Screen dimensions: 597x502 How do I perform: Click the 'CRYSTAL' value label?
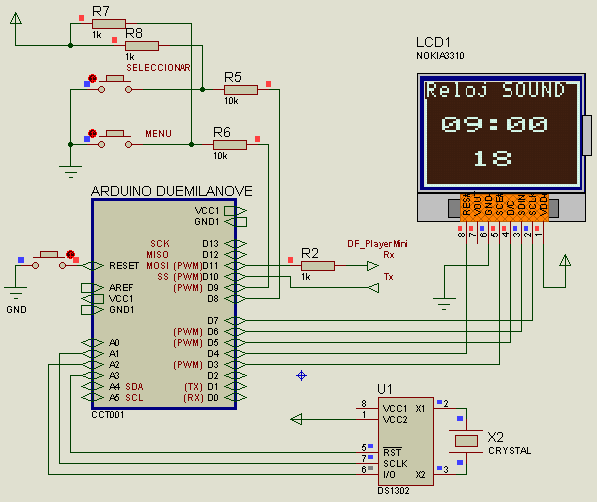(509, 451)
